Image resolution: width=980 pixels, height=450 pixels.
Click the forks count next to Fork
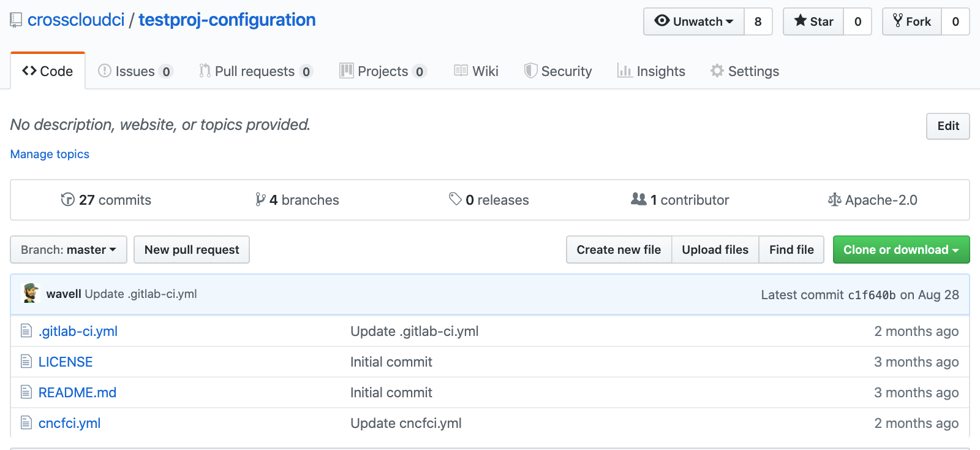click(x=956, y=21)
